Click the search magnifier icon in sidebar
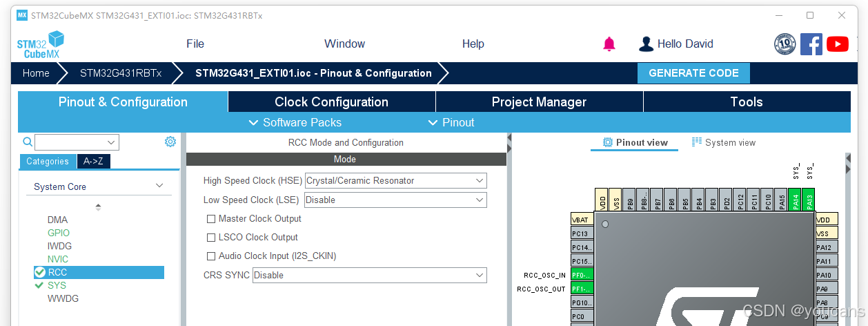Viewport: 868px width, 326px height. pos(28,142)
